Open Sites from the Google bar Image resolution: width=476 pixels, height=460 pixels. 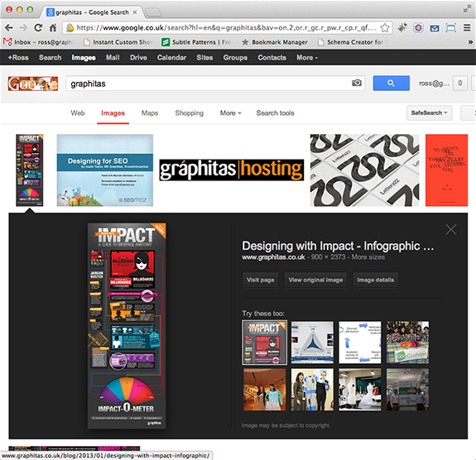(x=204, y=57)
